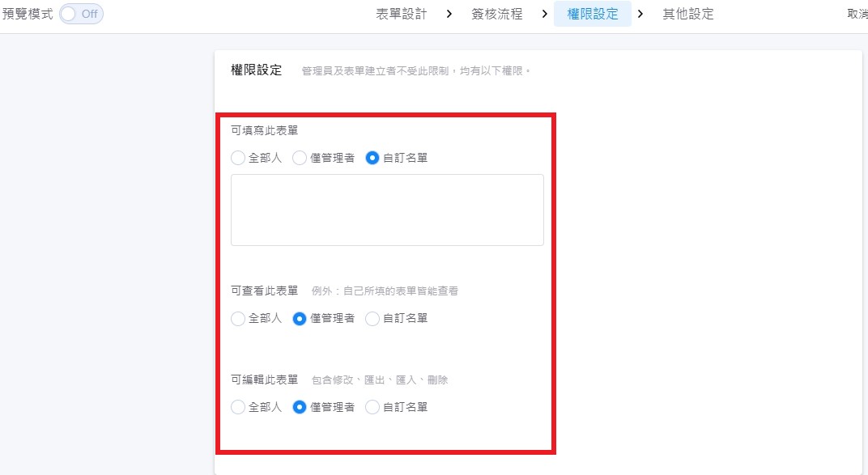Image resolution: width=868 pixels, height=475 pixels.
Task: Click the arrow before 其他設定
Action: (640, 15)
